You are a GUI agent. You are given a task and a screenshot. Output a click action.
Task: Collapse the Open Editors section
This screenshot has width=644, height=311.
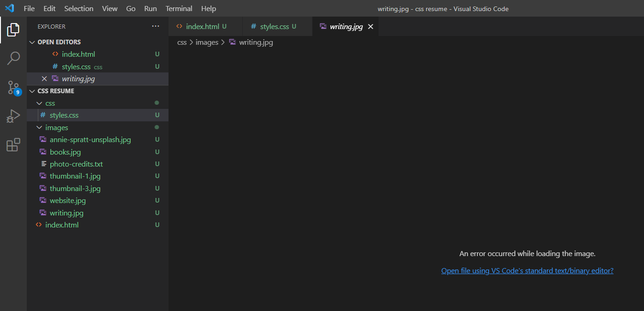[32, 42]
